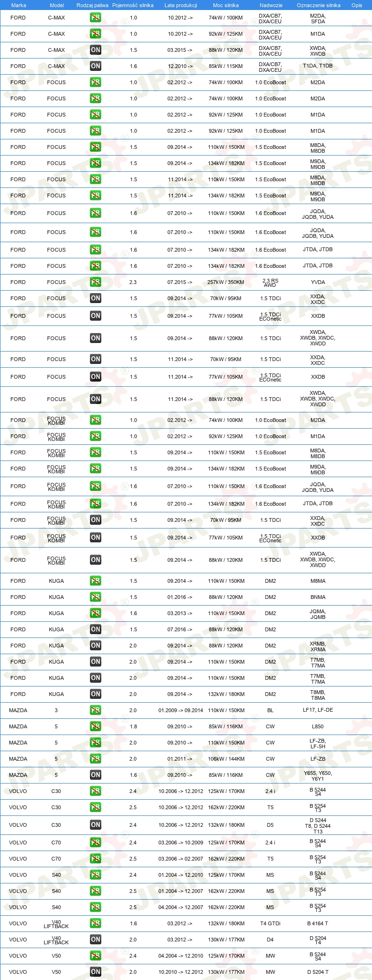Click petrol icon in FOCUS 2.3 257kW / 350KM row
This screenshot has width=372, height=980.
pos(96,282)
